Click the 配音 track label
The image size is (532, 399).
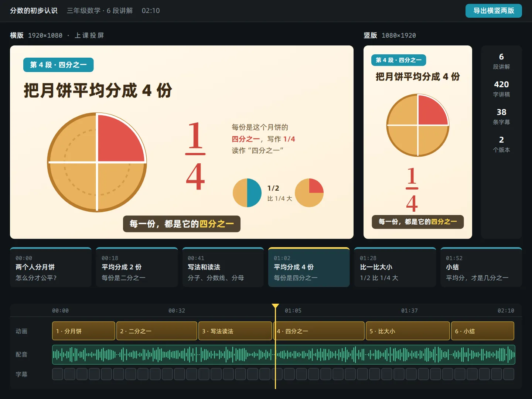coord(21,355)
